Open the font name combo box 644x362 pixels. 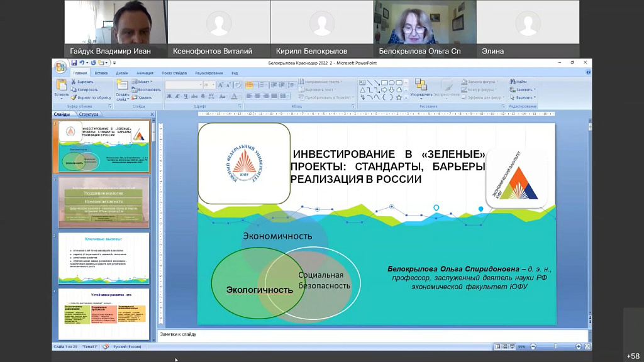(x=184, y=85)
